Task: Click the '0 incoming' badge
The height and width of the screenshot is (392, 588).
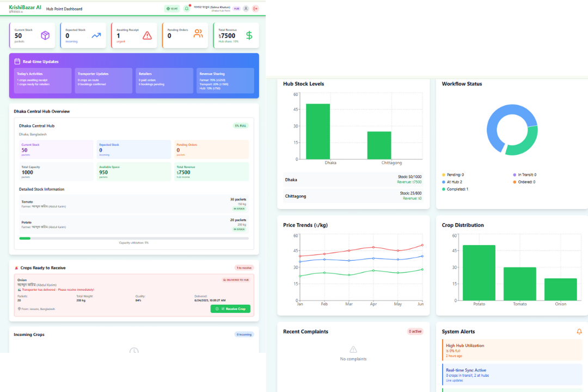Action: tap(244, 334)
